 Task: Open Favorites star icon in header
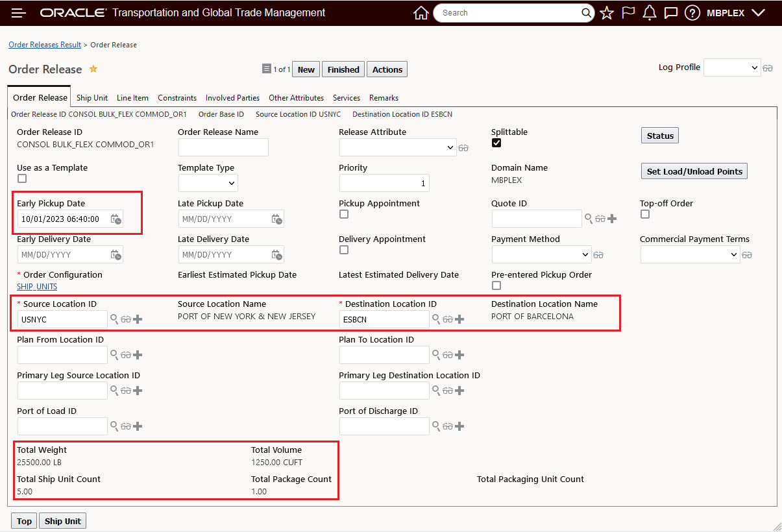coord(607,13)
